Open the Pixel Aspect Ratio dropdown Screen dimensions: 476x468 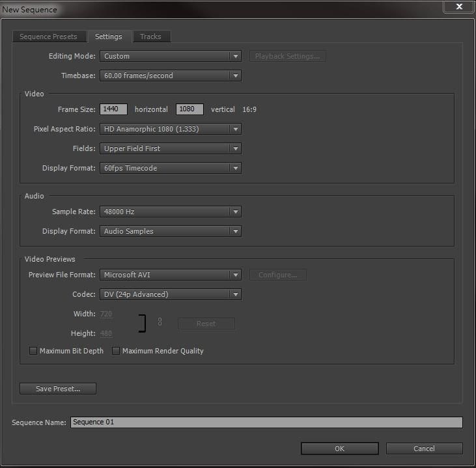tap(171, 129)
